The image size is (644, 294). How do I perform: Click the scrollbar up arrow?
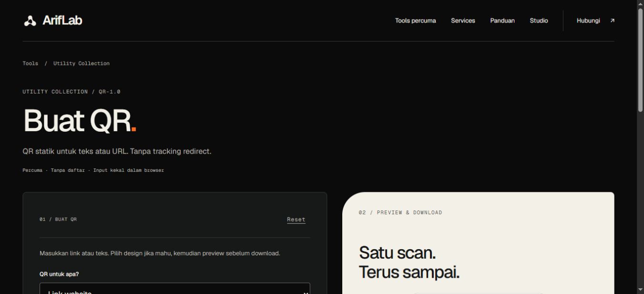(x=640, y=4)
